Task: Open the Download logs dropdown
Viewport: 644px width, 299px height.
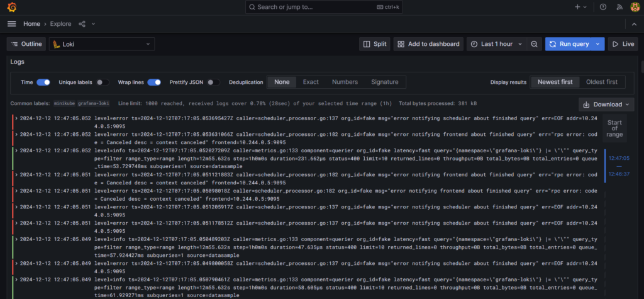Action: point(606,104)
